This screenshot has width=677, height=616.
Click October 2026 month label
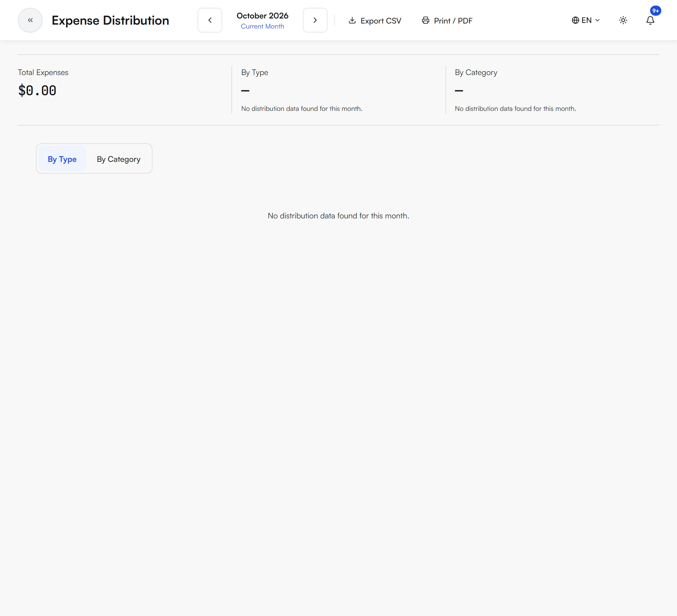(x=262, y=16)
